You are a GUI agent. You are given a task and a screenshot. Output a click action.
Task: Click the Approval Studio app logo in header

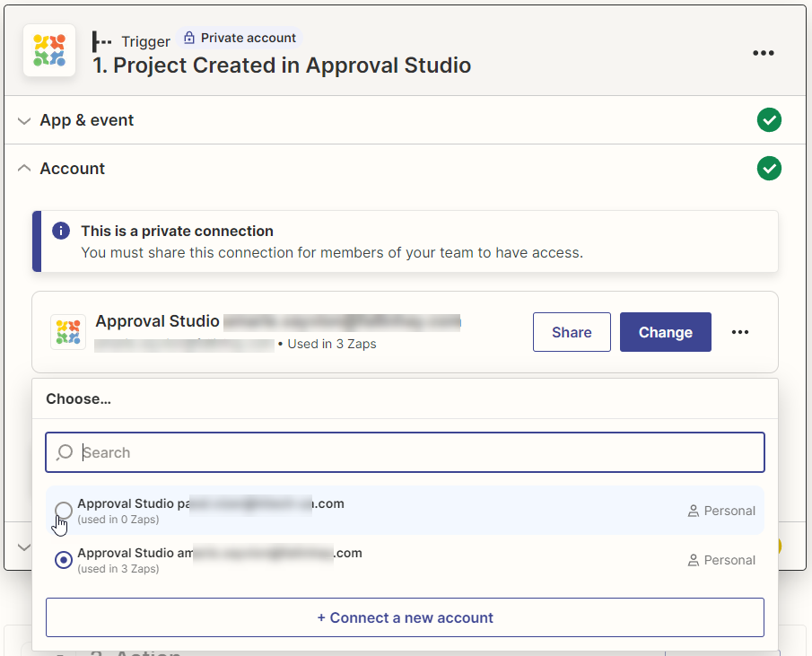[49, 51]
